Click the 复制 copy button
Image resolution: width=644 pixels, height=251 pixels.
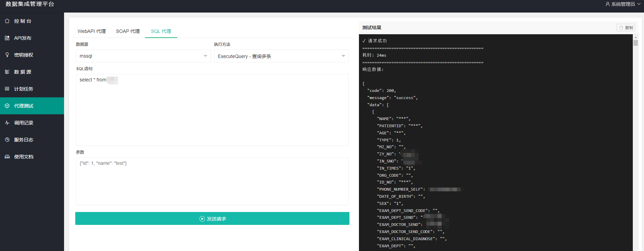(626, 28)
